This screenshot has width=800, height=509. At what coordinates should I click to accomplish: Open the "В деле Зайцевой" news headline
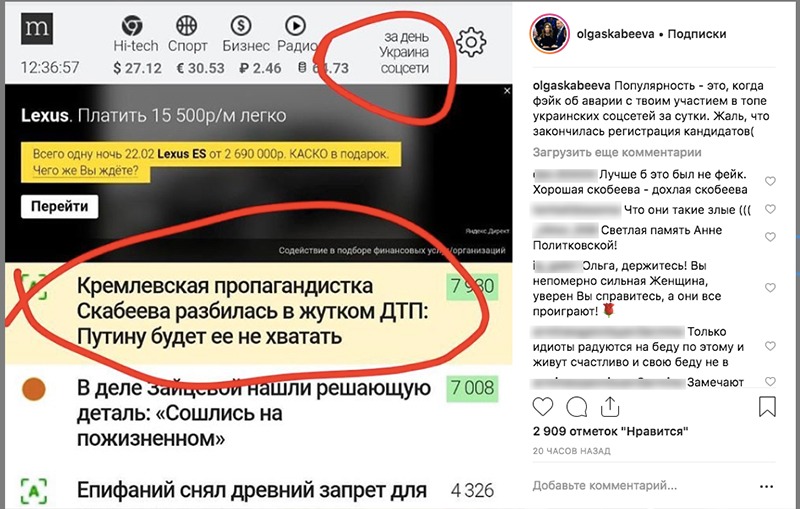(254, 413)
